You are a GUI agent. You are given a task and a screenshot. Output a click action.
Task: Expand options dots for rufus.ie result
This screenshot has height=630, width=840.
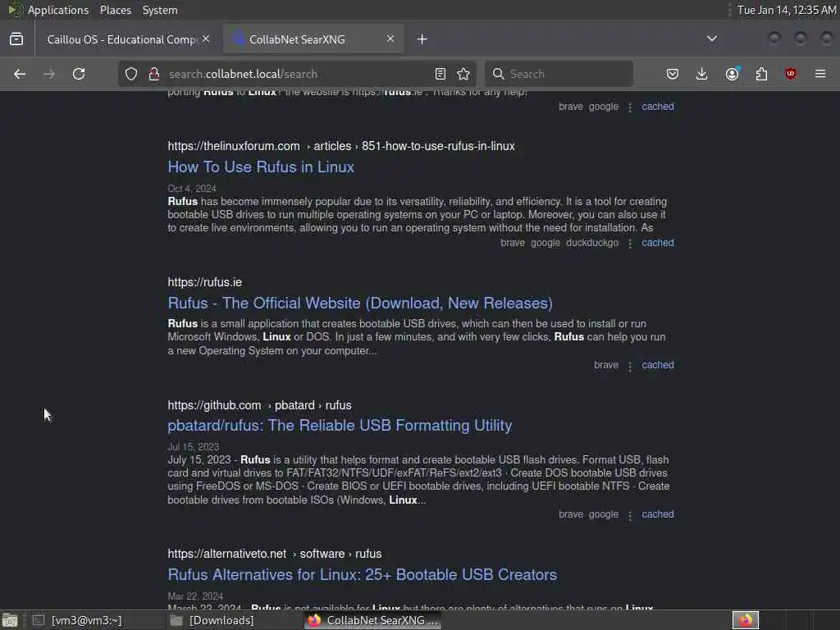click(x=630, y=366)
